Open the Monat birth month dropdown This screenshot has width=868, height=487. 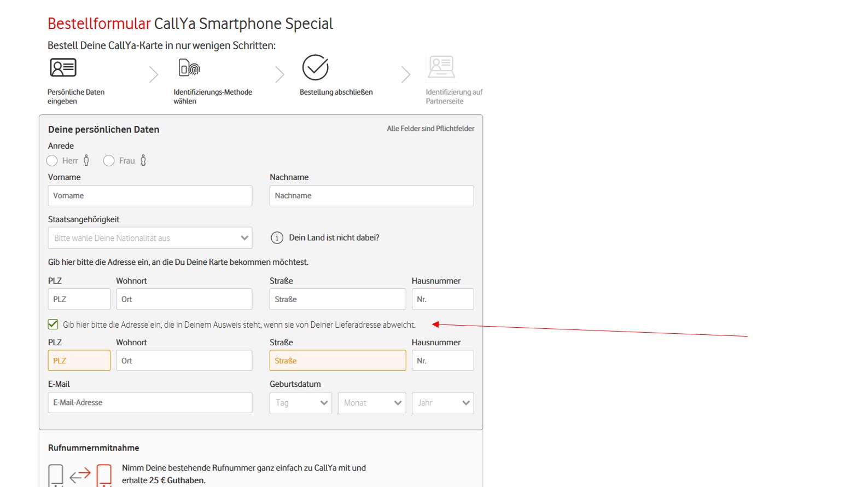(x=371, y=403)
